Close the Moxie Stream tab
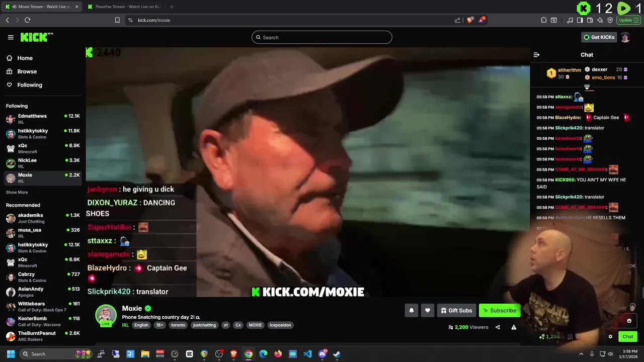The image size is (644, 362). pos(77,7)
